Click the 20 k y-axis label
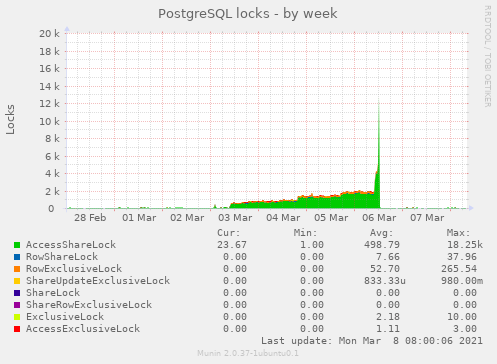This screenshot has height=364, width=497. [x=49, y=33]
